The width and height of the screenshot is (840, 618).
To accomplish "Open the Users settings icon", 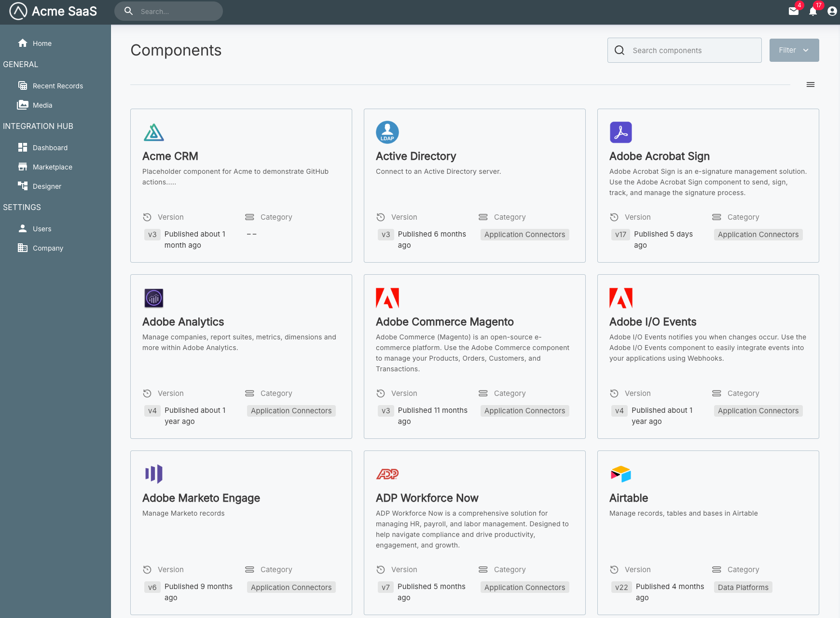I will pos(23,228).
